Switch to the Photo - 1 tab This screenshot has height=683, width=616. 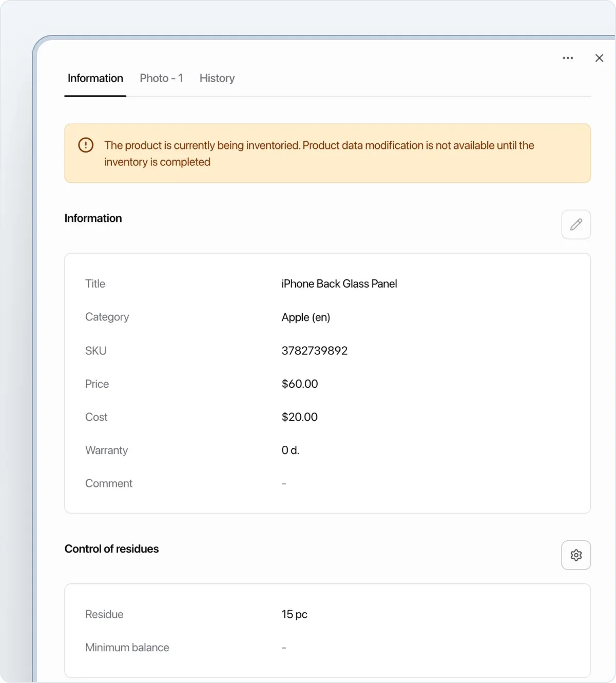(x=161, y=78)
